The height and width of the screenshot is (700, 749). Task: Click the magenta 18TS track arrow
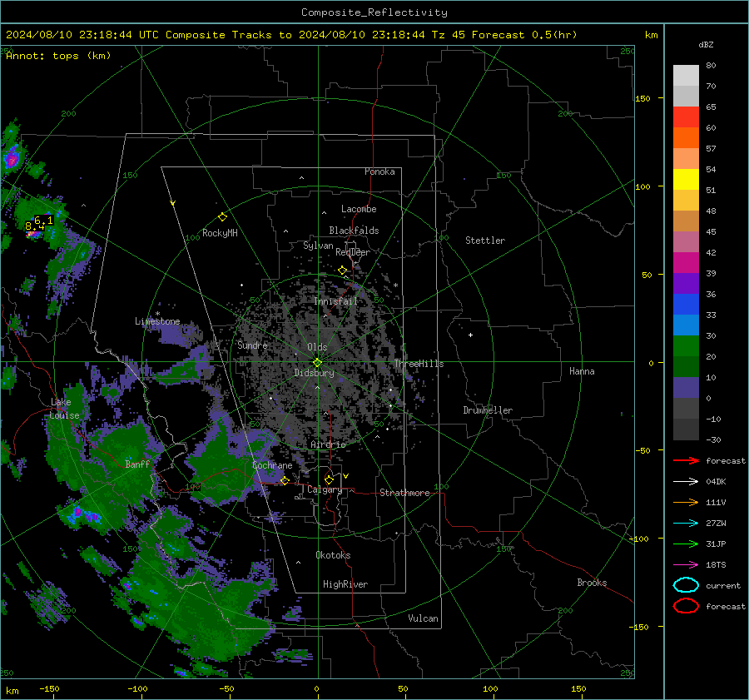[x=686, y=565]
